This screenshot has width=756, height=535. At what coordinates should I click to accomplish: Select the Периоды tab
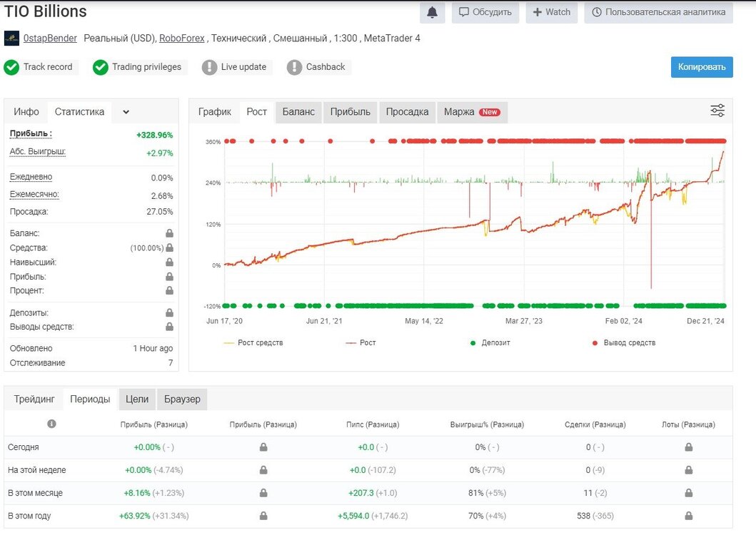pyautogui.click(x=90, y=399)
